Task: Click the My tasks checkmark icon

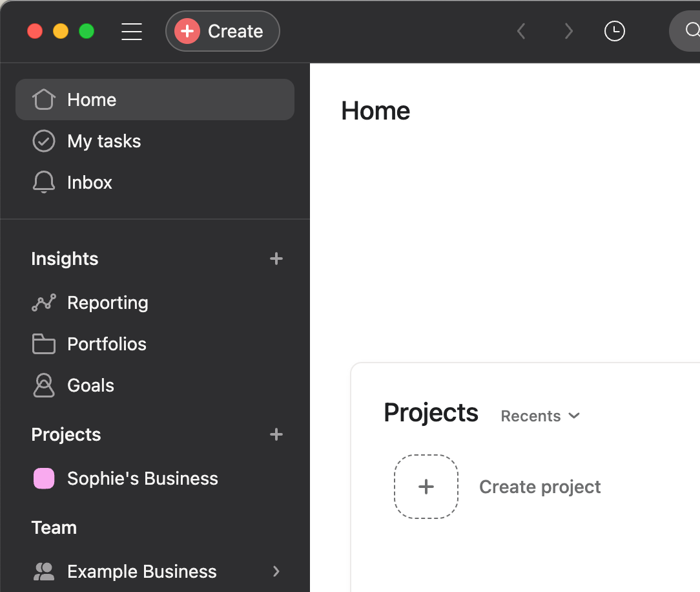Action: pos(44,141)
